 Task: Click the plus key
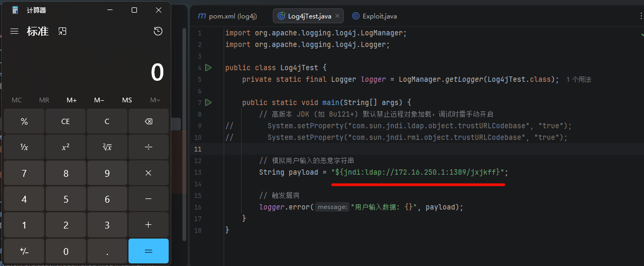149,225
